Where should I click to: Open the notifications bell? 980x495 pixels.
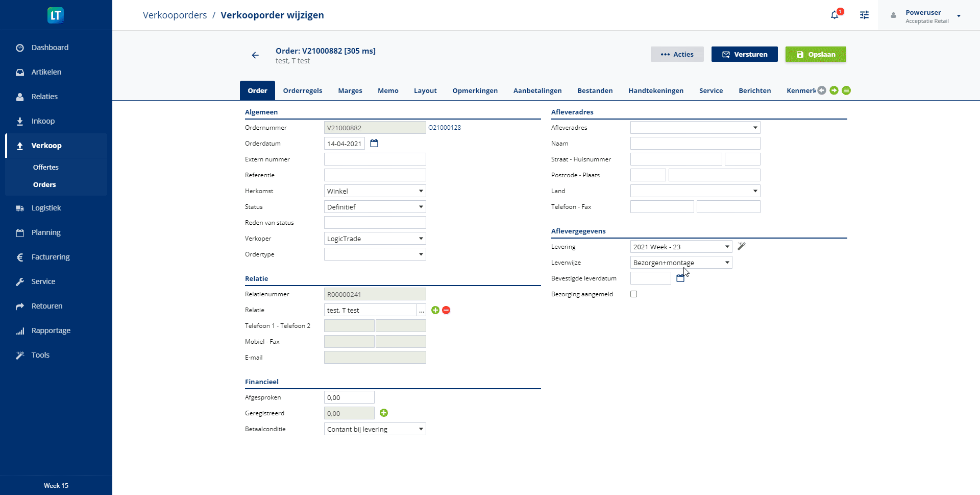tap(835, 15)
